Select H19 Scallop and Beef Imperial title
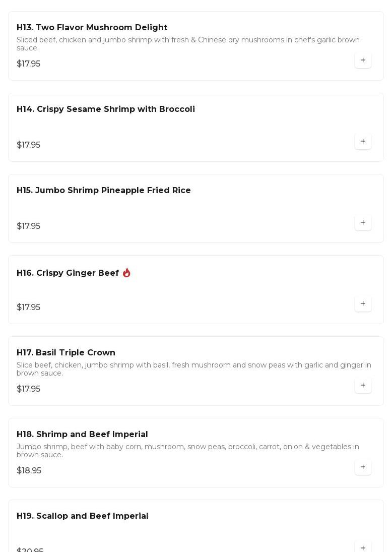Image resolution: width=392 pixels, height=552 pixels. click(x=83, y=516)
